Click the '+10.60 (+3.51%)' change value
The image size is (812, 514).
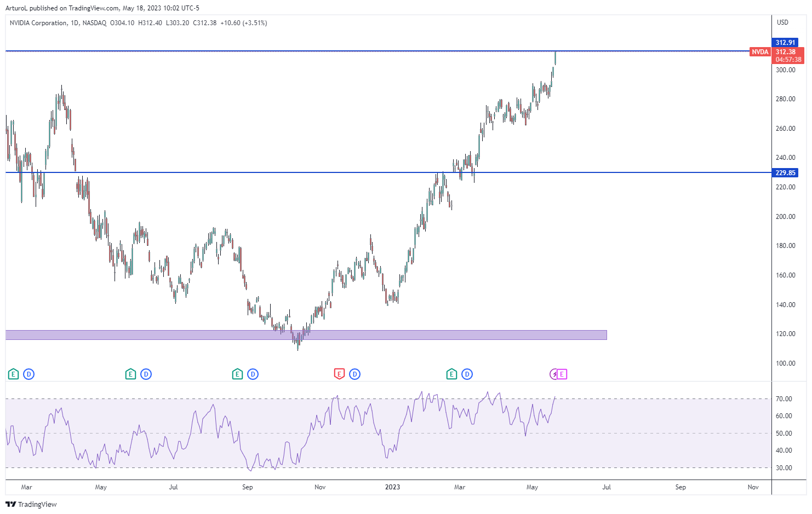pos(244,23)
